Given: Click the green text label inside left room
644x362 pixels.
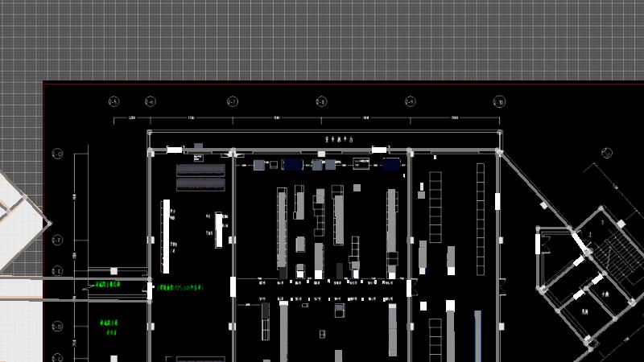Looking at the screenshot, I should tap(180, 287).
